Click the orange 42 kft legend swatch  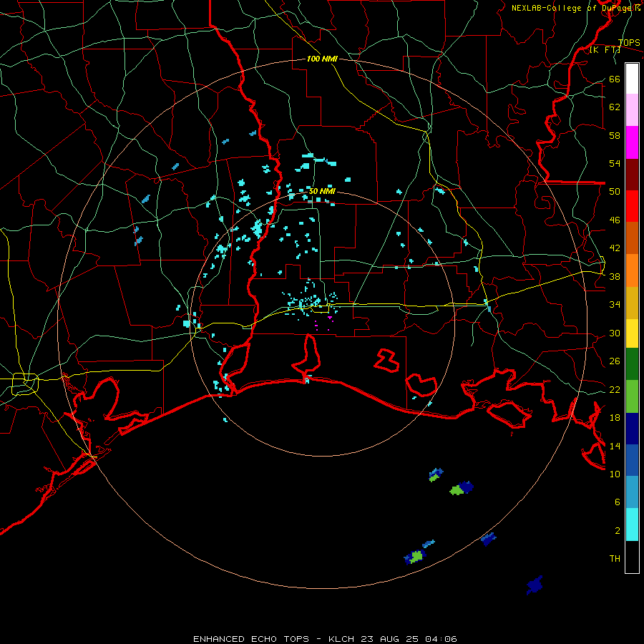pyautogui.click(x=632, y=270)
